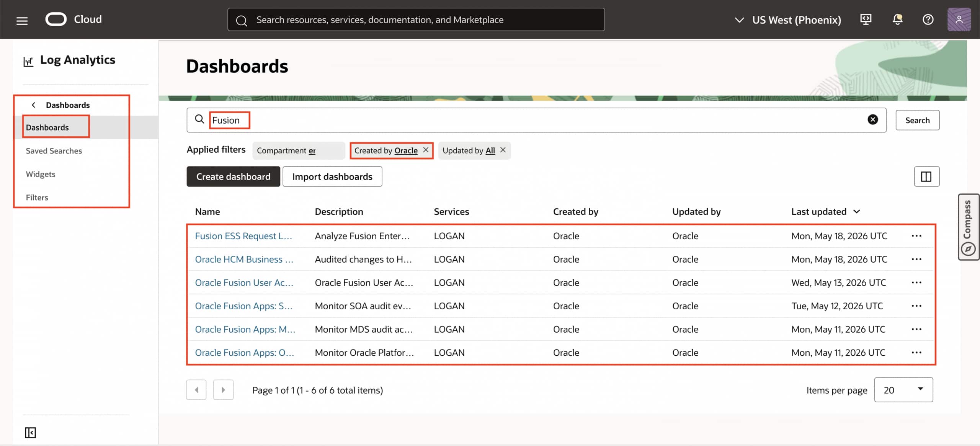The image size is (980, 446).
Task: Click the 'Wed, May 13, 2026 UTC' date cell
Action: (x=838, y=283)
